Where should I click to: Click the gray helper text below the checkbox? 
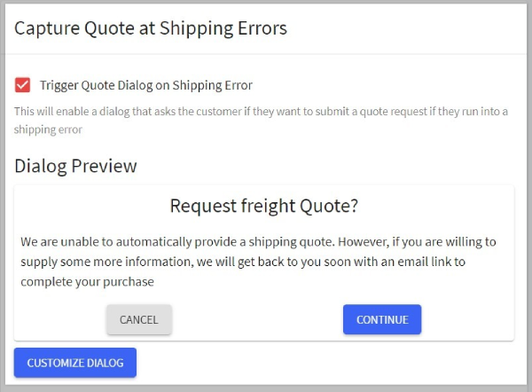tap(222, 113)
